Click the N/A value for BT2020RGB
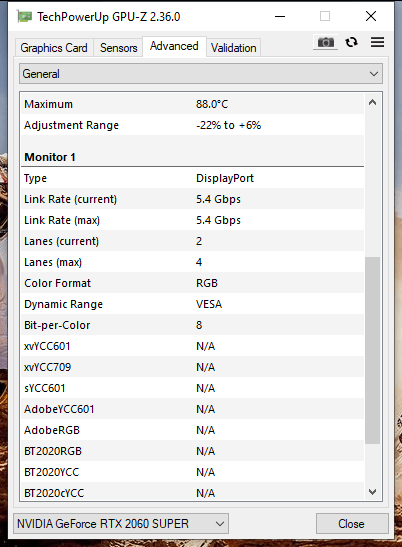This screenshot has width=402, height=547. [x=206, y=451]
